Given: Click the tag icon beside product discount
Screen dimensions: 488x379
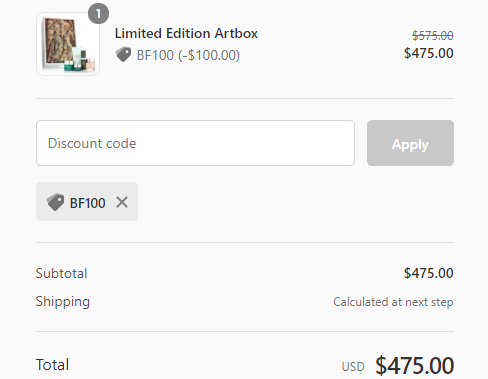Looking at the screenshot, I should click(x=123, y=54).
